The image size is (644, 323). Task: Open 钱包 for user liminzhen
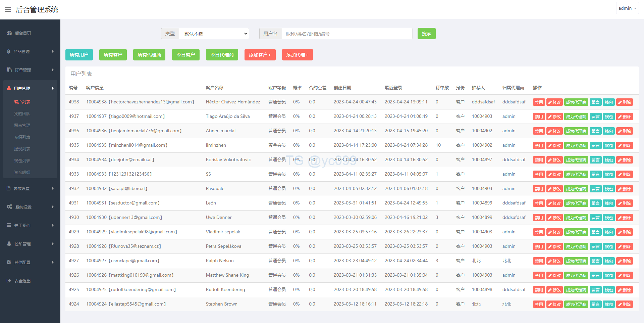click(608, 146)
